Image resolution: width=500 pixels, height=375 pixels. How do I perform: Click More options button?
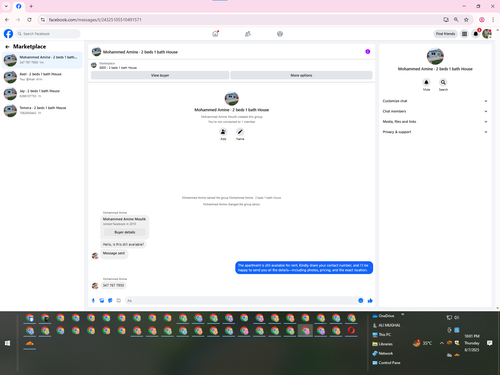tap(301, 75)
